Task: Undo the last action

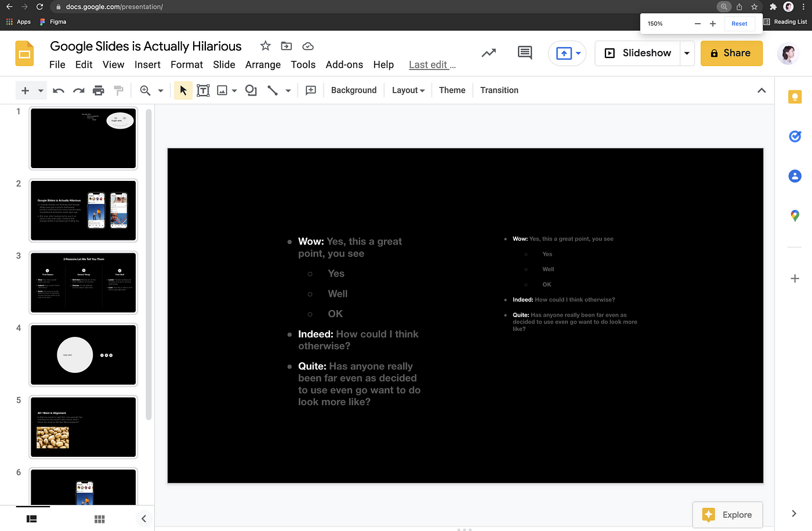Action: [59, 90]
